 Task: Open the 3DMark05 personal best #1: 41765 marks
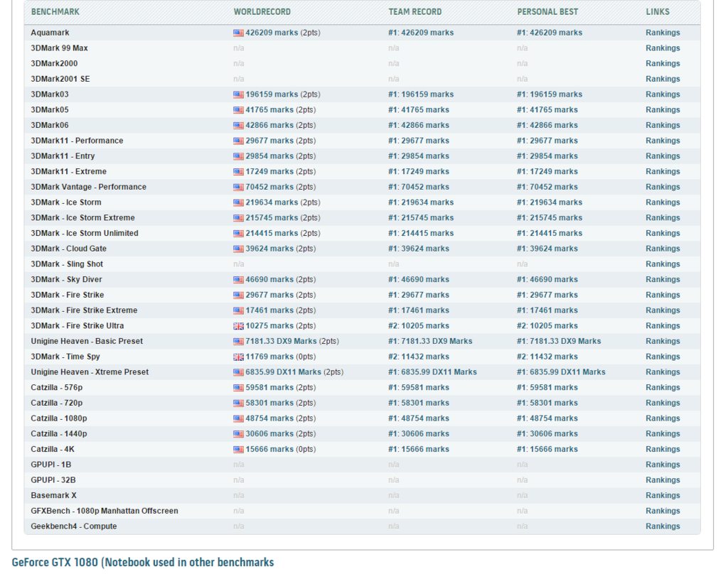[x=547, y=109]
